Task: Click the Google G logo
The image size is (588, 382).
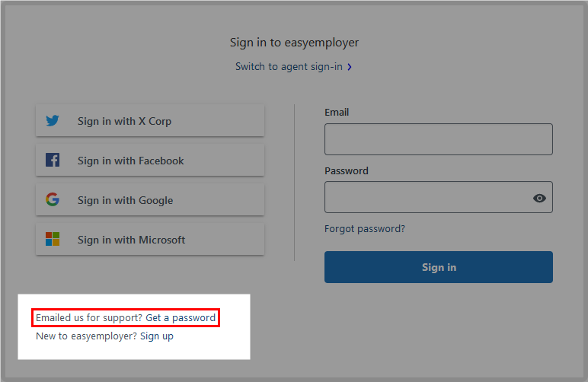Action: click(53, 199)
